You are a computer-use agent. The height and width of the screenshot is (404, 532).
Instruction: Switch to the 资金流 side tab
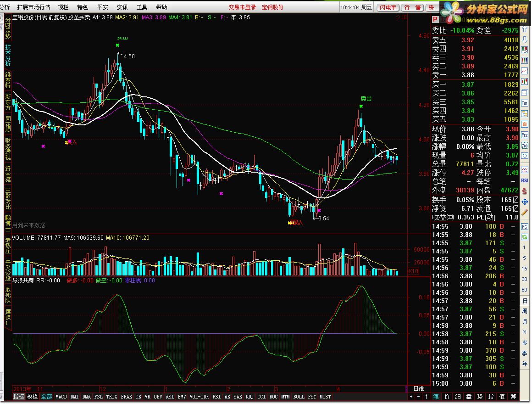[8, 174]
